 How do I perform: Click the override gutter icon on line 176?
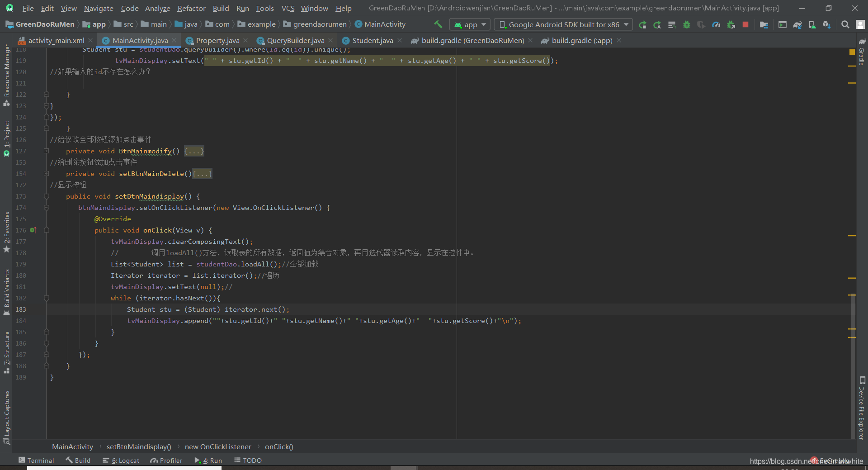pos(33,230)
